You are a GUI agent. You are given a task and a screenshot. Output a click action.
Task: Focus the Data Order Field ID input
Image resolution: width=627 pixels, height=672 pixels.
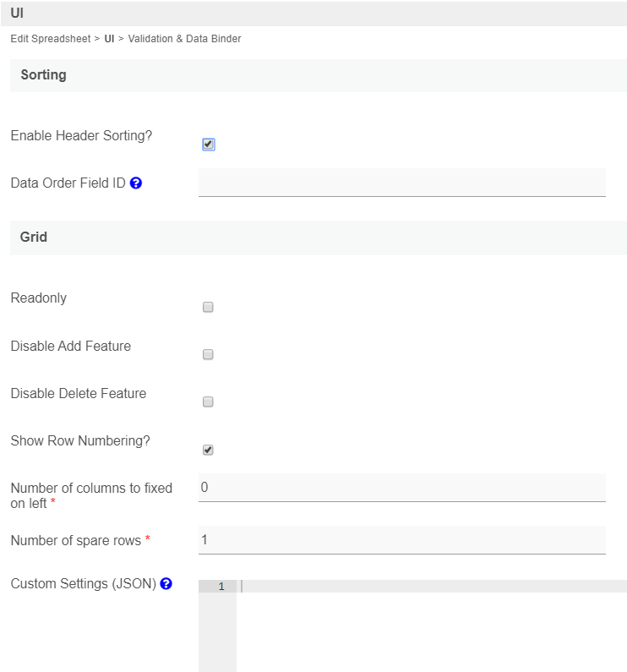(401, 183)
